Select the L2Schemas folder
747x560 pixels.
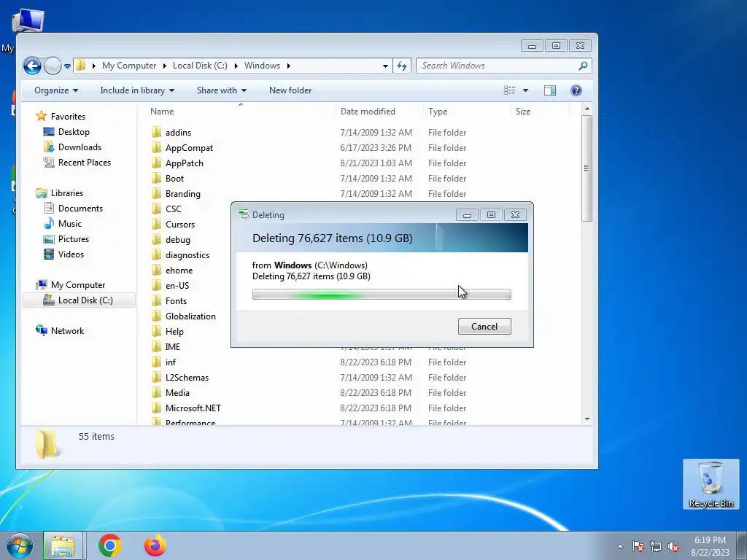tap(187, 377)
